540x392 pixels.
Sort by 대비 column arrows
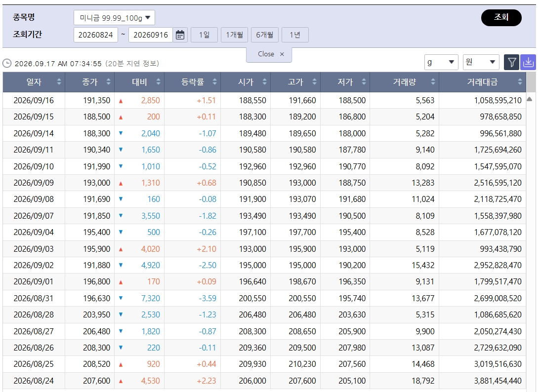(159, 82)
